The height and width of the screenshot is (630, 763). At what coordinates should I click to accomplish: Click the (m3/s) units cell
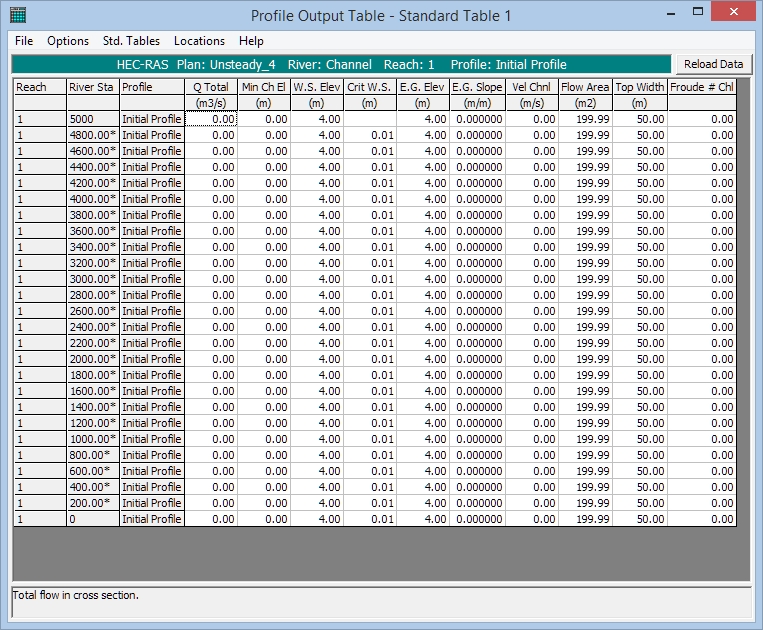(211, 103)
